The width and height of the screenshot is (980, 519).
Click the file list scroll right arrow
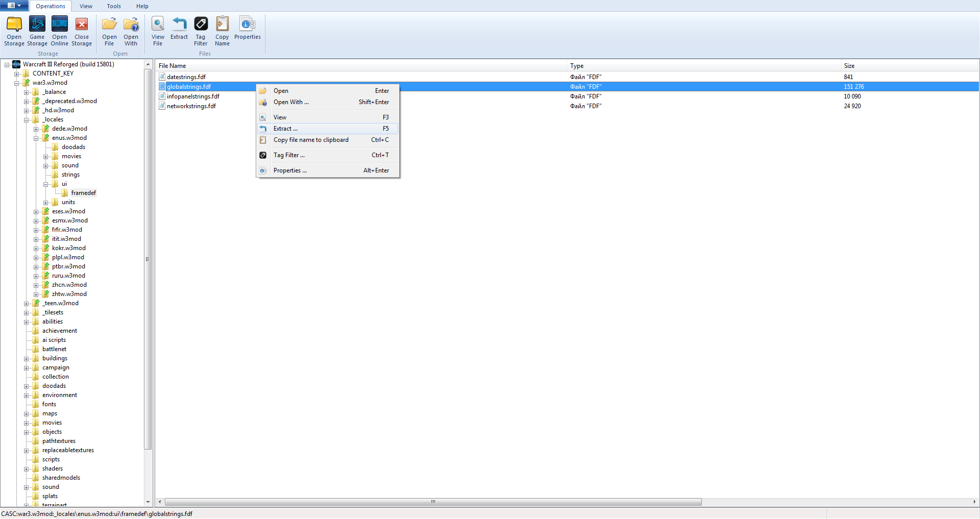pos(975,502)
